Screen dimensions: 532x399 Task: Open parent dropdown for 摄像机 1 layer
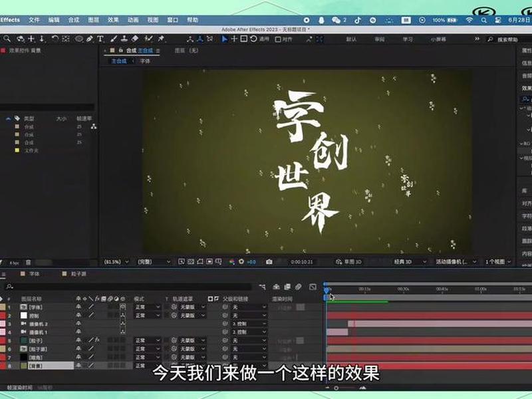(249, 332)
